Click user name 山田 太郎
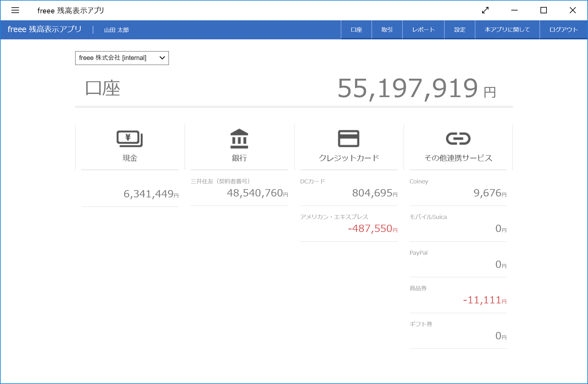The width and height of the screenshot is (588, 384). pos(116,30)
